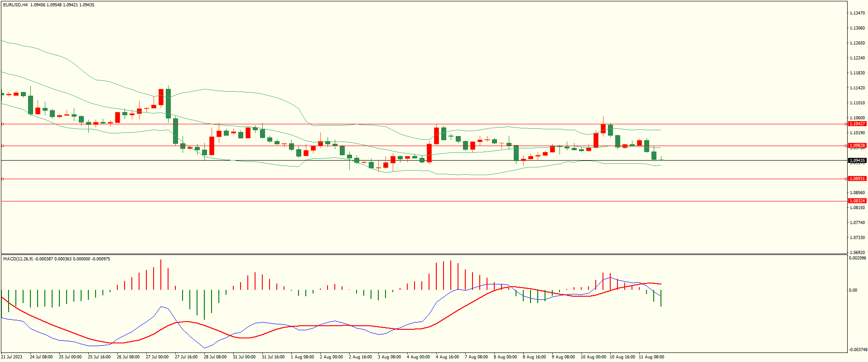The width and height of the screenshot is (868, 362).
Task: Click the 1.10600 price axis value
Action: point(857,118)
